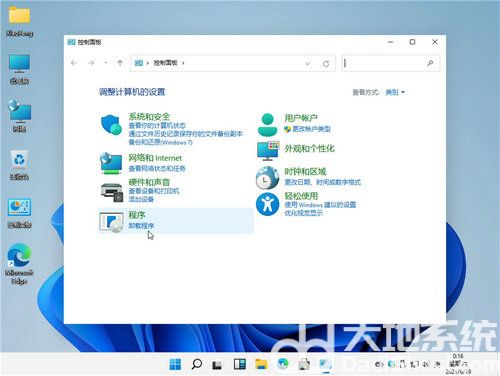This screenshot has height=376, width=500.
Task: Expand the chevron after Control Panel breadcrumb
Action: click(183, 63)
